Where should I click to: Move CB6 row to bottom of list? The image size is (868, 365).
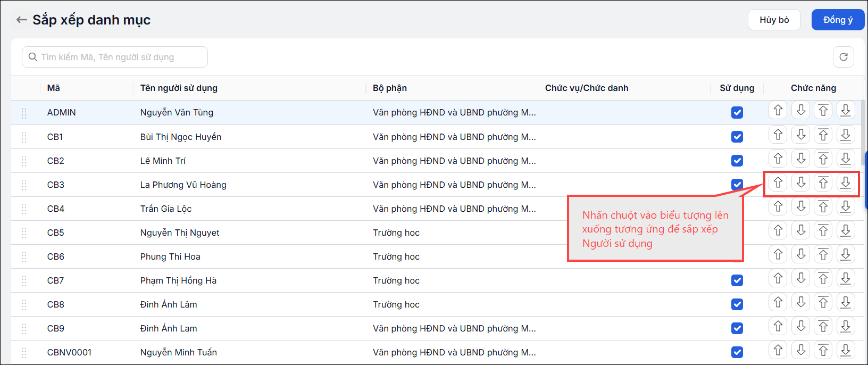846,254
